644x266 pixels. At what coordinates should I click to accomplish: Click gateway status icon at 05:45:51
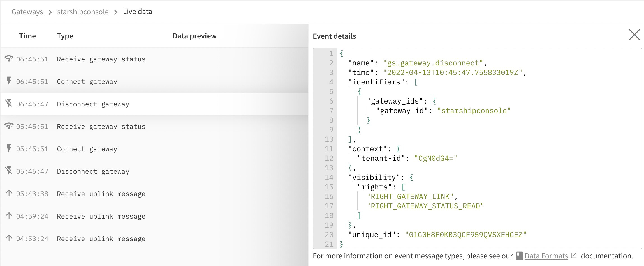[9, 126]
